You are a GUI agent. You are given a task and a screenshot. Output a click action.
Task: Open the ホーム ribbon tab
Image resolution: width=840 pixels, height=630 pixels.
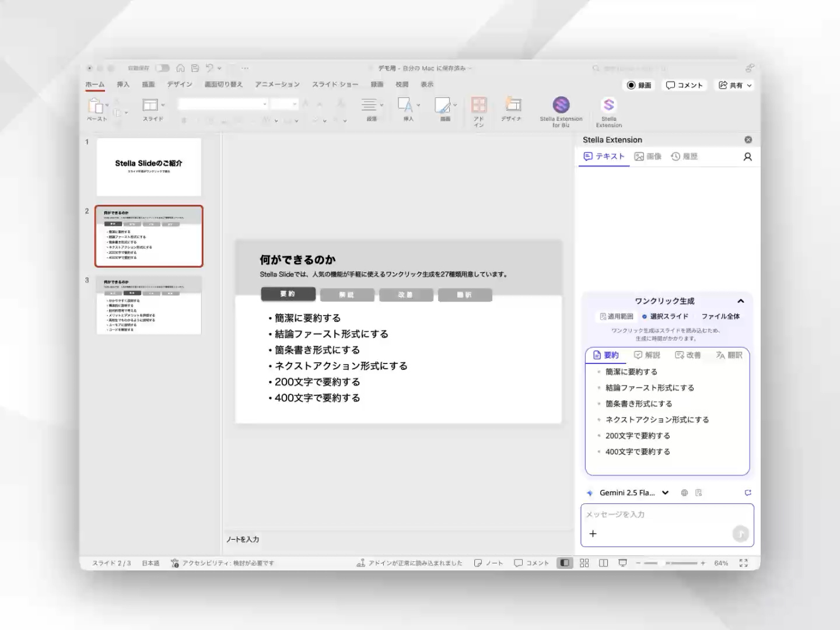point(95,85)
